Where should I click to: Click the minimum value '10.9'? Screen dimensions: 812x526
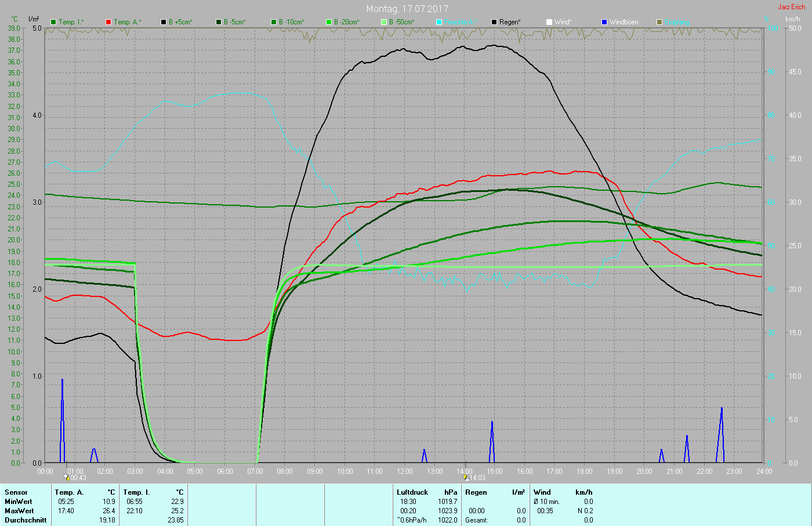[108, 502]
